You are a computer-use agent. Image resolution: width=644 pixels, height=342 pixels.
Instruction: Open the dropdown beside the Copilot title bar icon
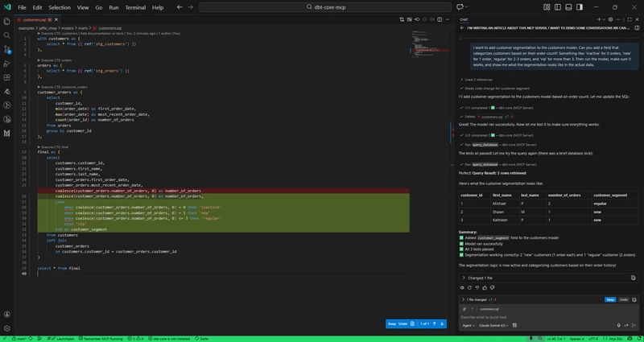pos(467,7)
